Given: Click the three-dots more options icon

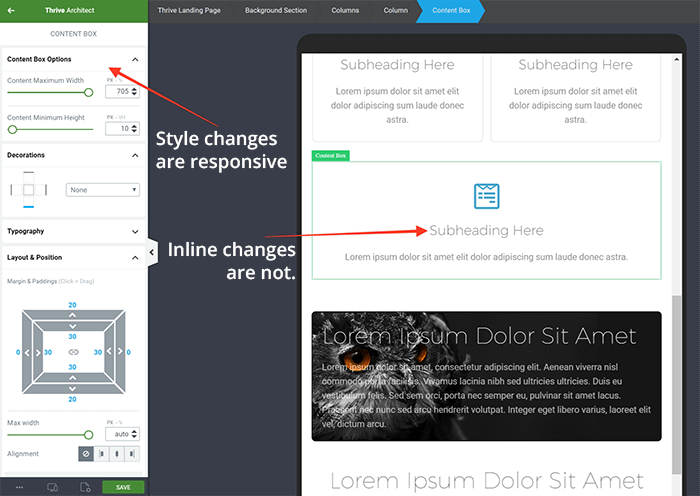Looking at the screenshot, I should tap(19, 487).
